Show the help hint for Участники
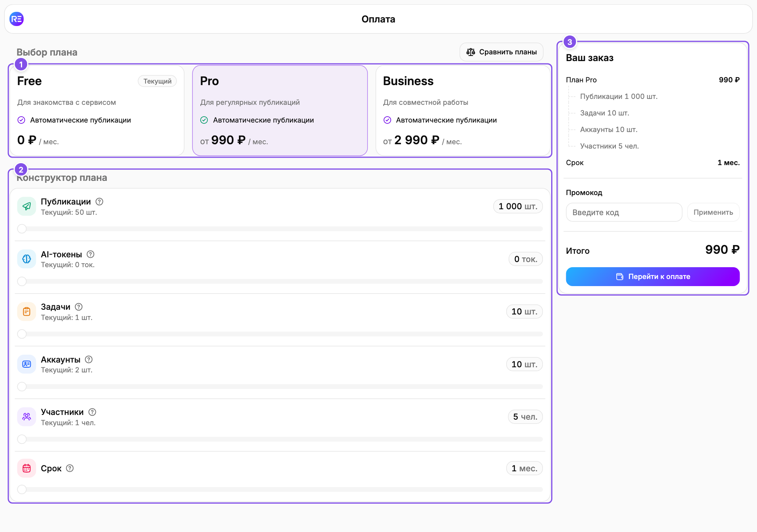 (92, 412)
